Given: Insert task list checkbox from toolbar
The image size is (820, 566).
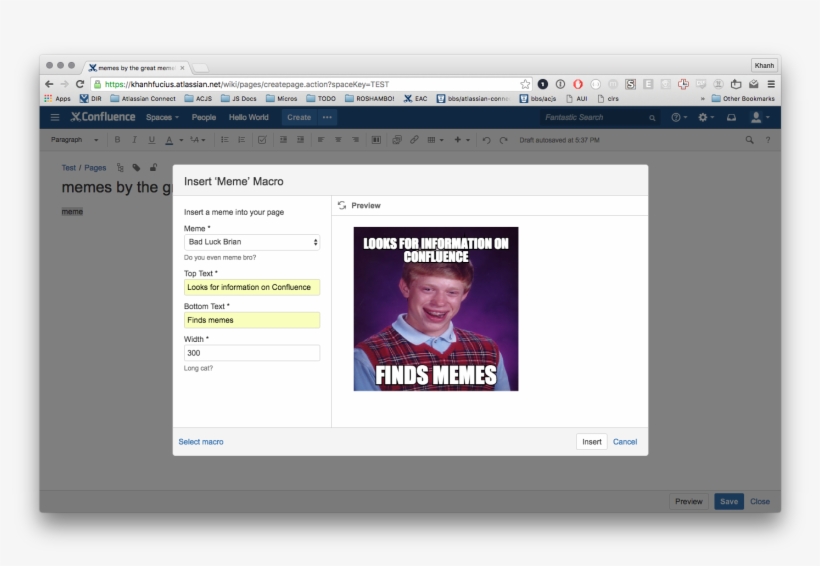Looking at the screenshot, I should tap(262, 140).
